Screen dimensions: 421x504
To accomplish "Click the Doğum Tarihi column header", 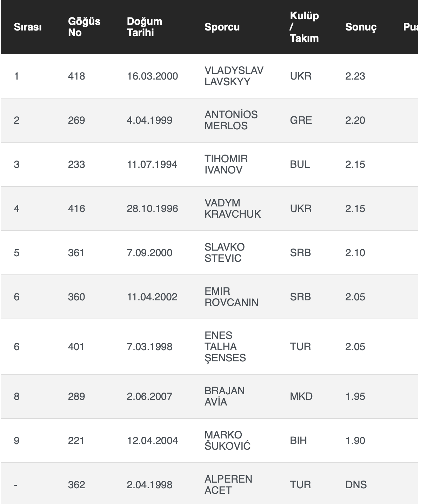I will (x=144, y=27).
